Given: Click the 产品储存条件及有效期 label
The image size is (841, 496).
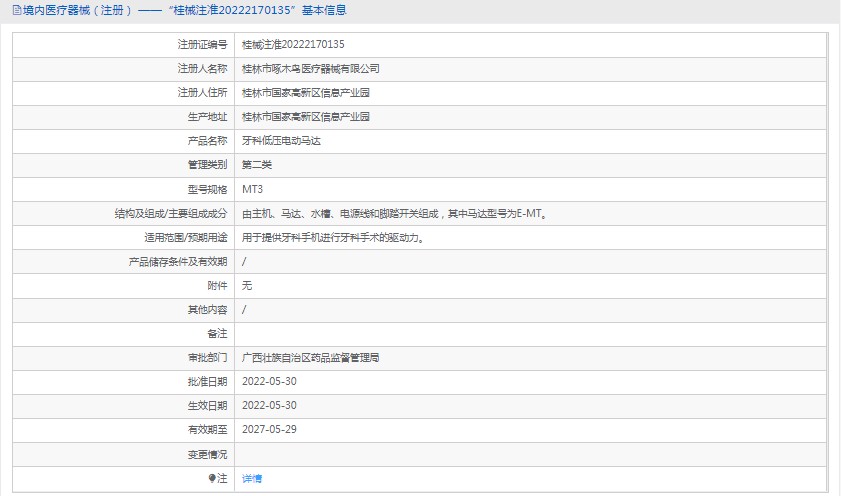Looking at the screenshot, I should 178,262.
